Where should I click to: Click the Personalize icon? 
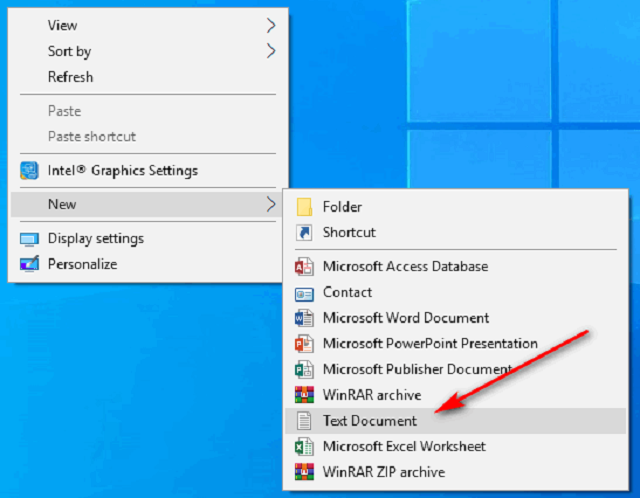30,264
